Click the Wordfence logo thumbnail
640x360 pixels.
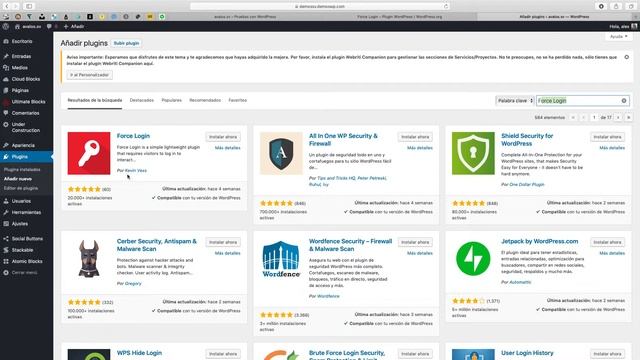(x=281, y=259)
